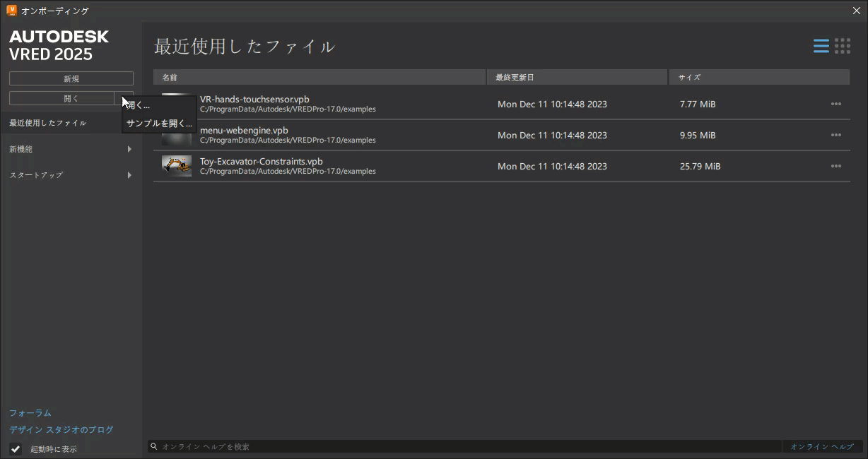Choose 開く... from the popup menu
The height and width of the screenshot is (459, 868).
pos(159,105)
